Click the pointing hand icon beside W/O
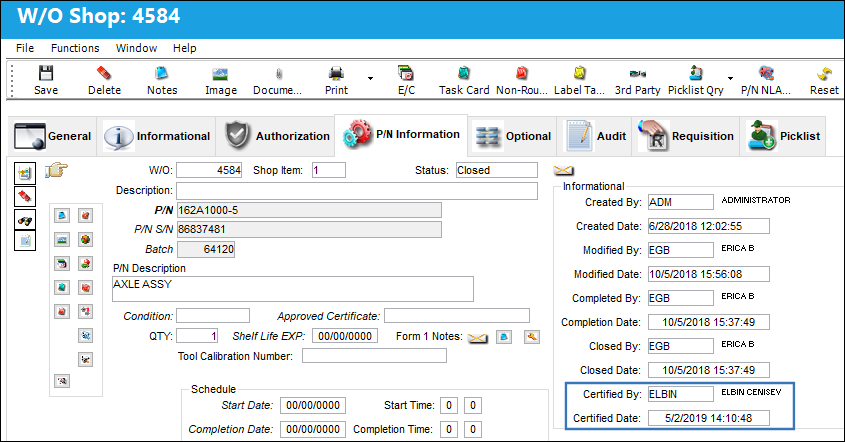This screenshot has height=442, width=845. pos(57,170)
